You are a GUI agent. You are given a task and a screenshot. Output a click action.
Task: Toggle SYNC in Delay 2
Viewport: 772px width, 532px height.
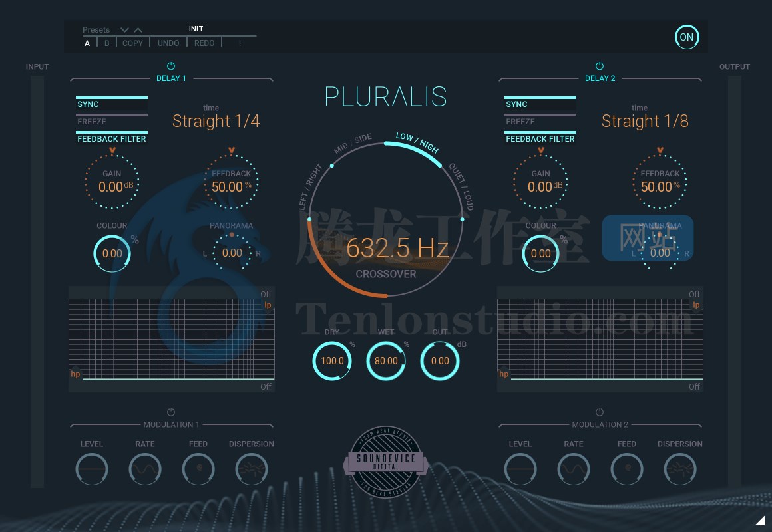540,104
